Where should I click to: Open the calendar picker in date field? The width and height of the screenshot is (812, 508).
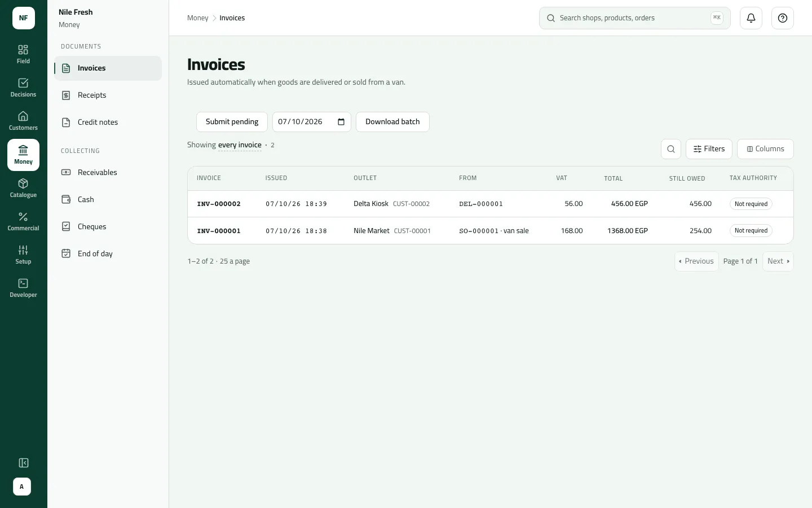[x=341, y=122]
